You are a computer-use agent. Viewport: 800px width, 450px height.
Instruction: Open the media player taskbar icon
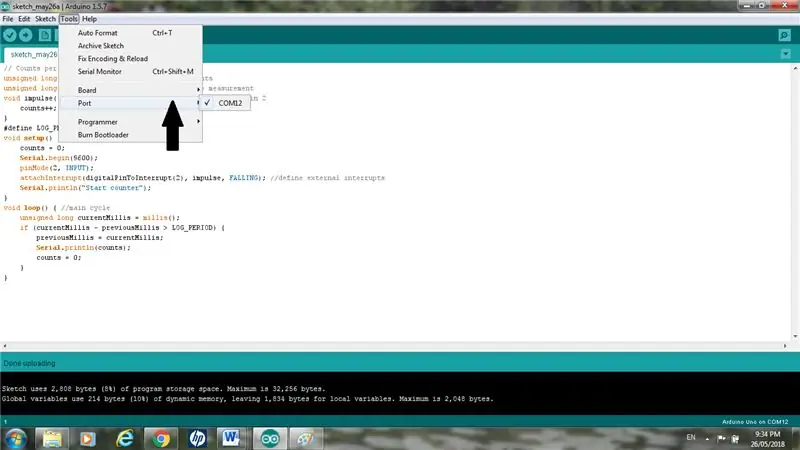(x=88, y=439)
